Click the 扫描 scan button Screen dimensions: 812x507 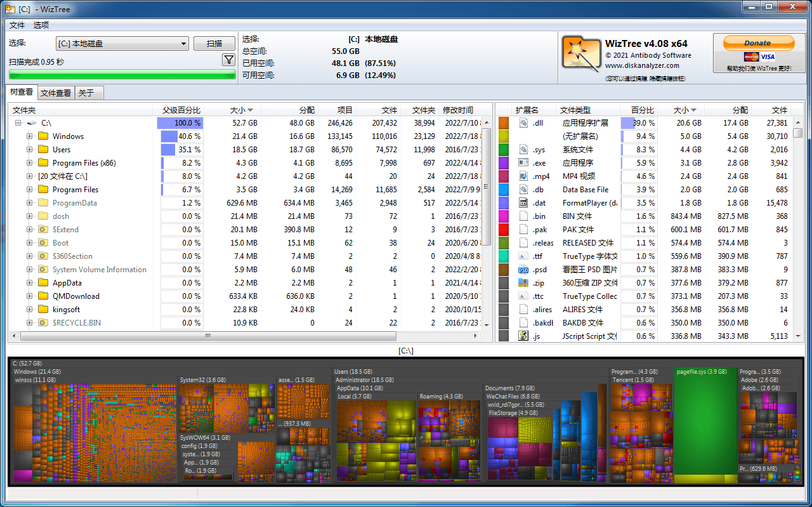pos(215,44)
